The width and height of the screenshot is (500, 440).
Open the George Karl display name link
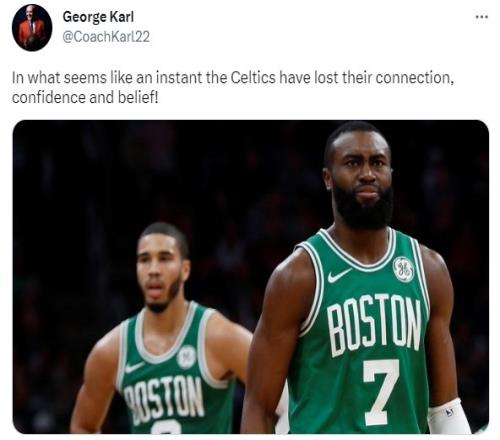[x=98, y=17]
